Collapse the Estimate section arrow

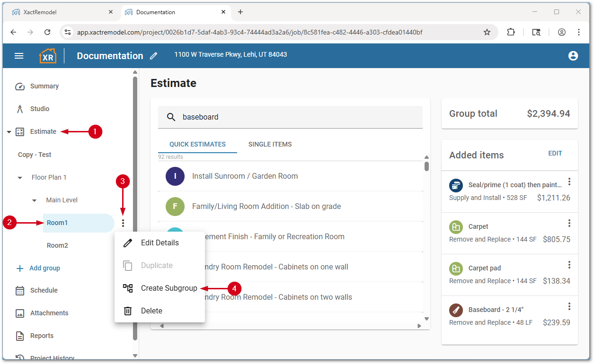tap(9, 132)
